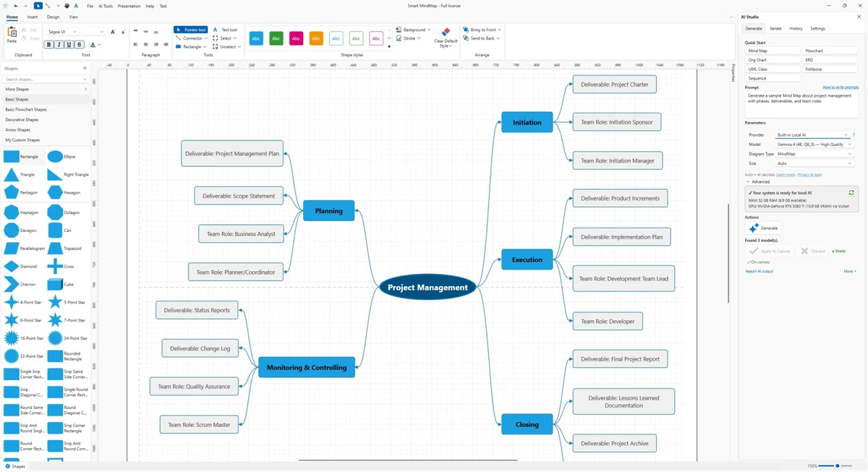This screenshot has width=868, height=472.
Task: Switch to the Iterate tab in AI Studio
Action: tap(775, 28)
